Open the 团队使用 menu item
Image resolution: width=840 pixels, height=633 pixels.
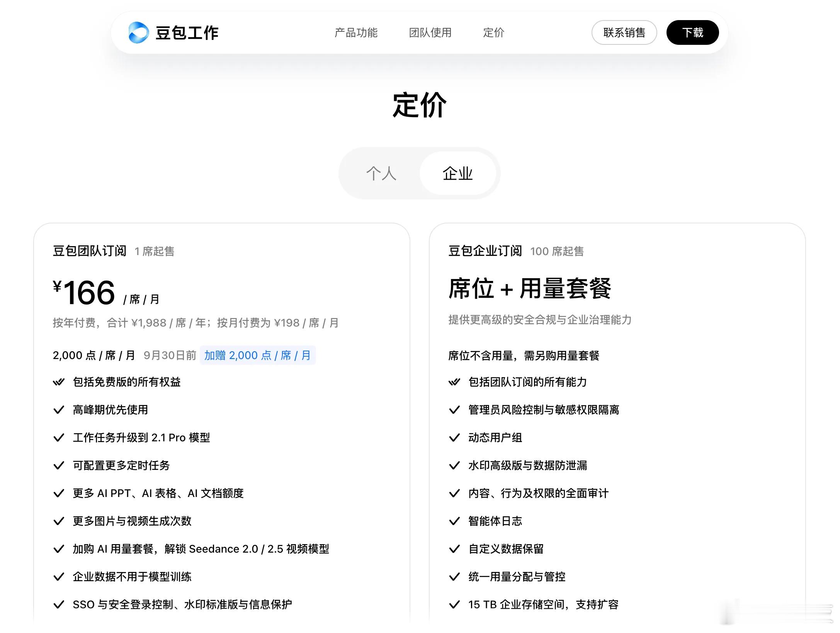pyautogui.click(x=430, y=33)
